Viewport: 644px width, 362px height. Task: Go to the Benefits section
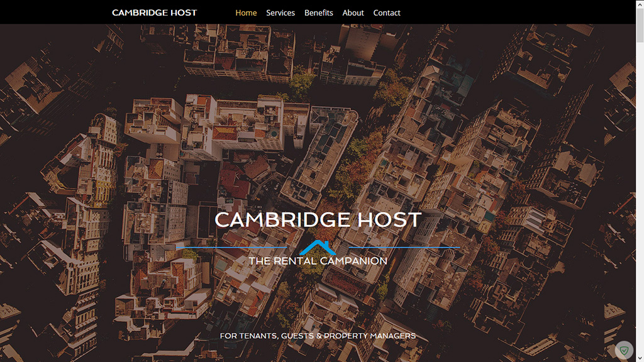pyautogui.click(x=319, y=13)
